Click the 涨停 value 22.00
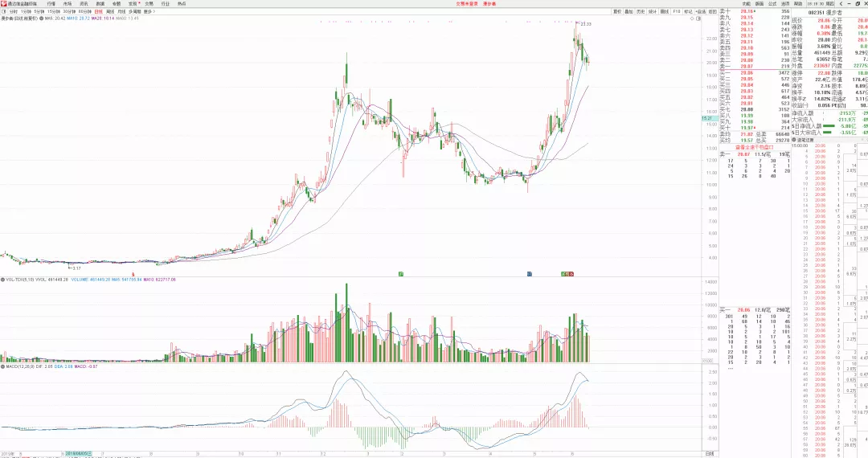Viewport: 868px width, 458px height. 824,73
